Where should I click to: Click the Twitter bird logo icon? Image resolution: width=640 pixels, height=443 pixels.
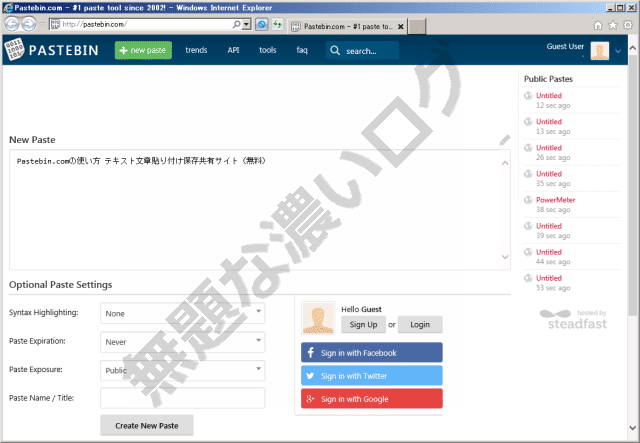[310, 376]
